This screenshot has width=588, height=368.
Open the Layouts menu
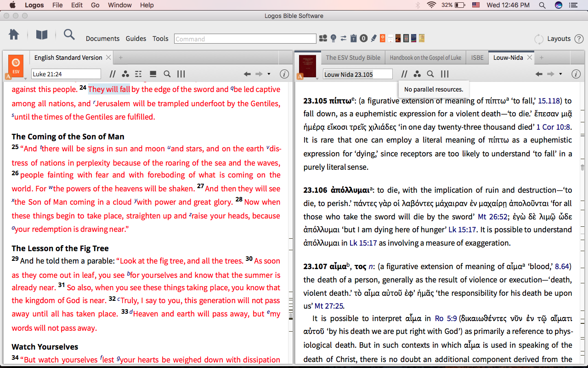pyautogui.click(x=559, y=39)
